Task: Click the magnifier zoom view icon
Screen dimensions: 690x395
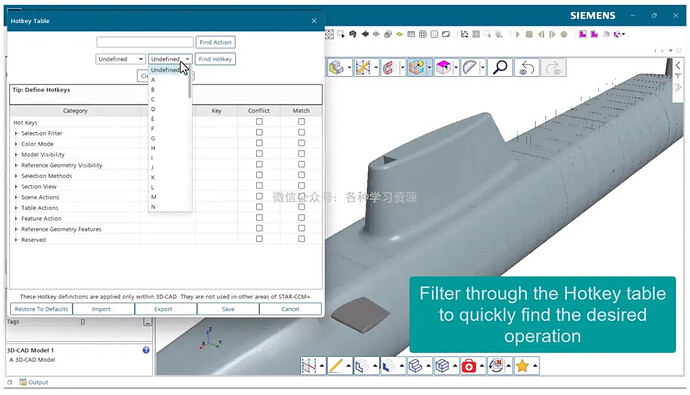Action: tap(500, 68)
